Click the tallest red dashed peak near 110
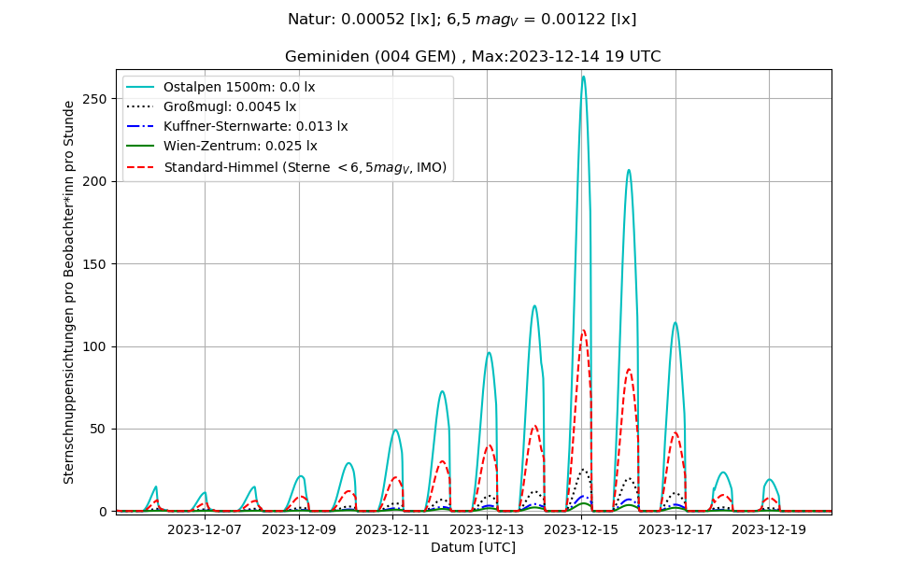 coord(583,331)
